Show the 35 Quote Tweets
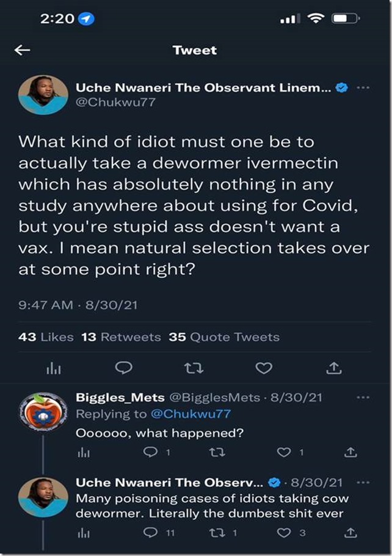Screen dimensions: 392x556 coord(224,337)
